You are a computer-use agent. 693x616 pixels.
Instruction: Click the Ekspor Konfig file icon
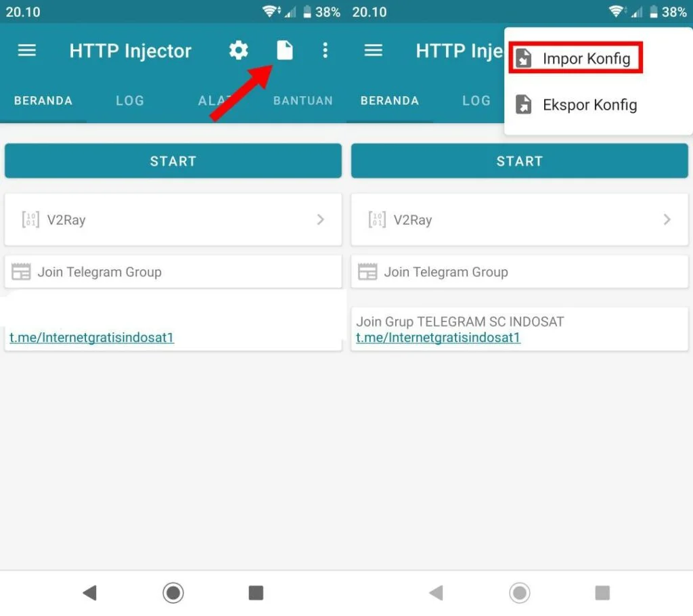(524, 105)
